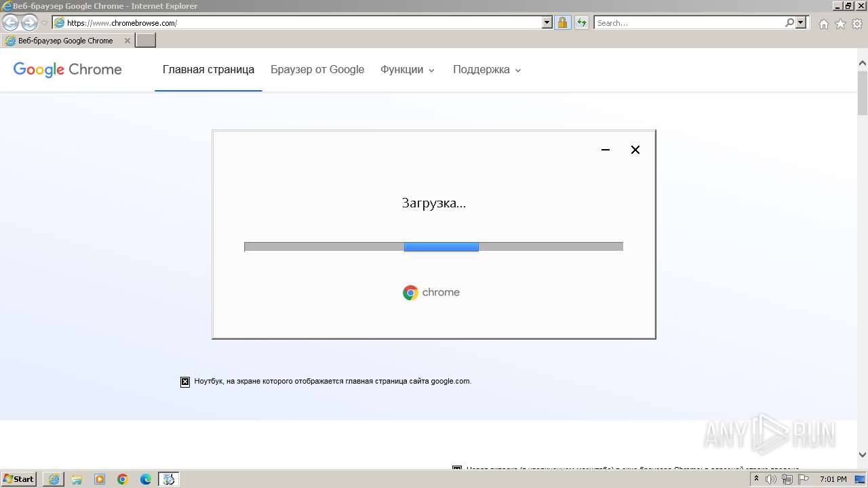Open the Media Player taskbar icon
The image size is (868, 488).
click(x=100, y=479)
